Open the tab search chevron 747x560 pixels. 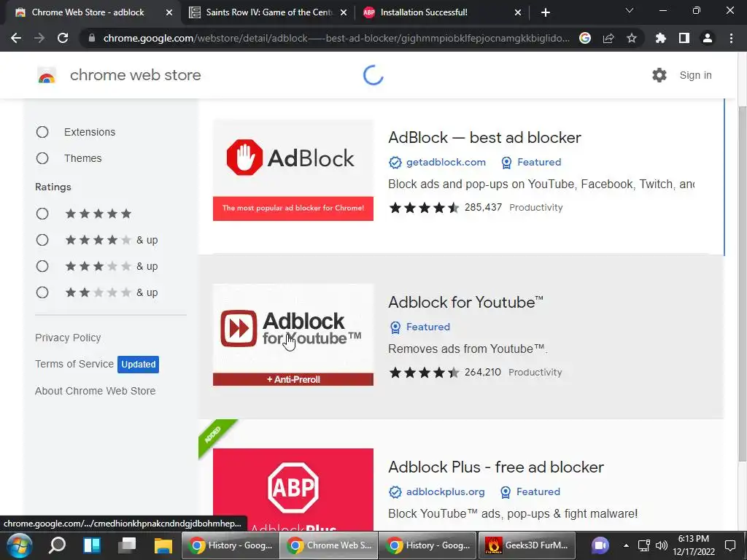(x=630, y=10)
